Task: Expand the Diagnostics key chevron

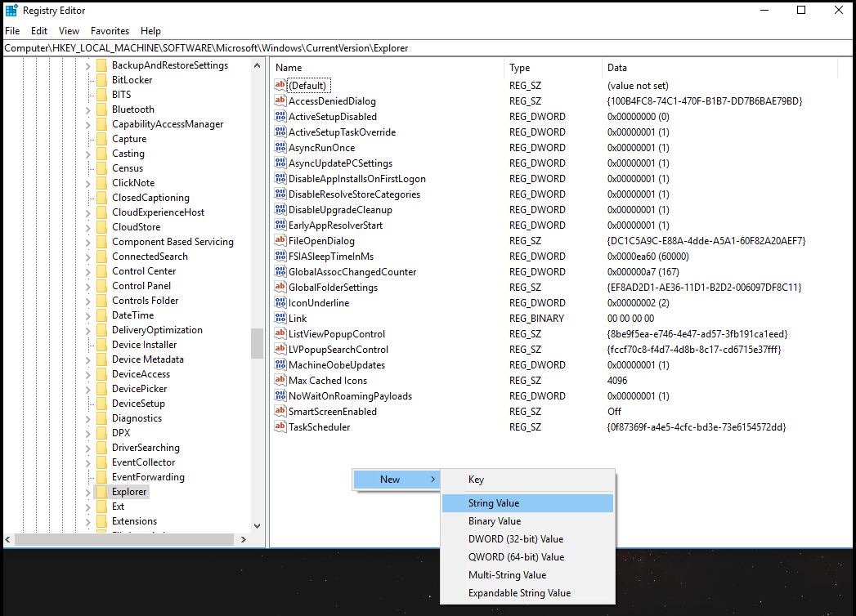Action: tap(87, 418)
